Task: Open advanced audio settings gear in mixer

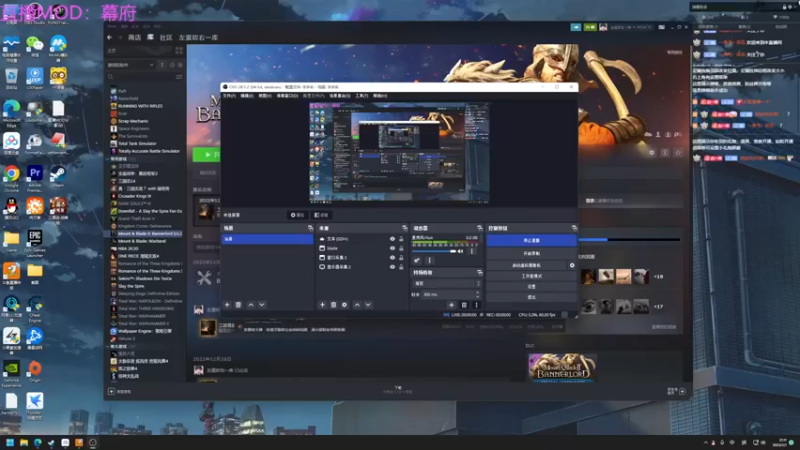Action: point(417,260)
